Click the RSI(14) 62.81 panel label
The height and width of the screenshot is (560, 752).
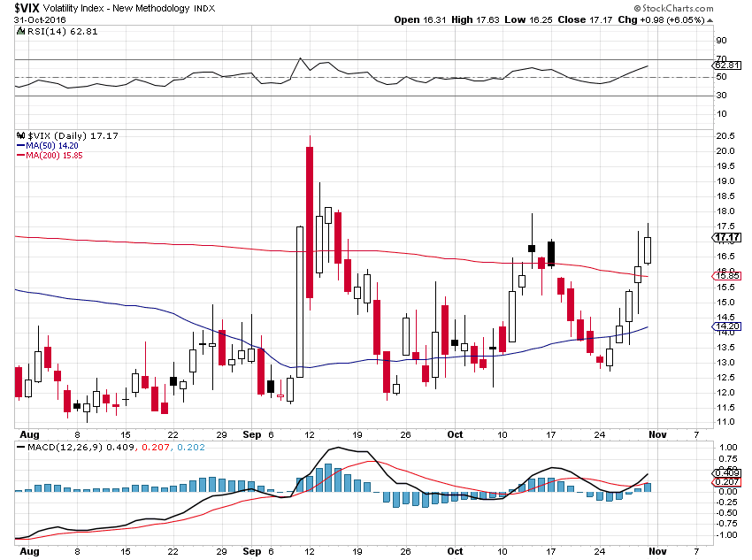pos(62,31)
